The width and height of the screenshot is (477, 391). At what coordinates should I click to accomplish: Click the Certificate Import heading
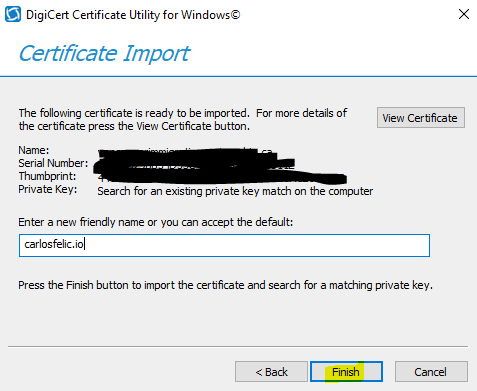pyautogui.click(x=104, y=53)
